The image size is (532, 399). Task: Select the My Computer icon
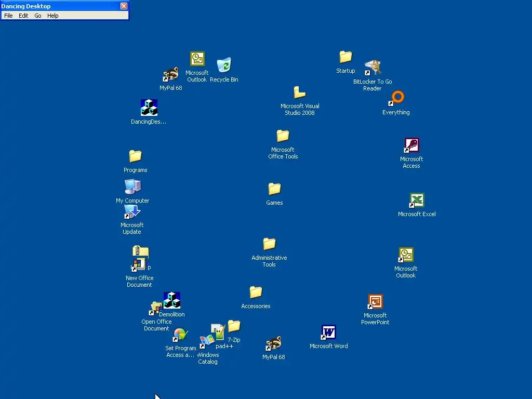coord(132,187)
